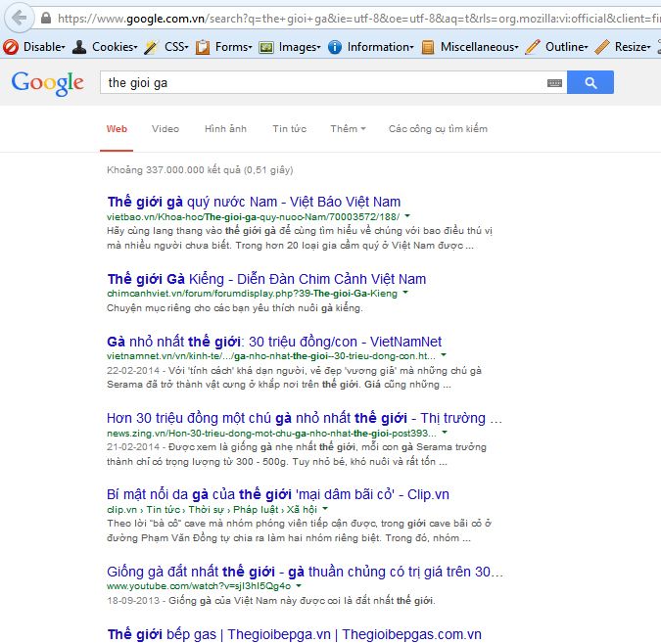Click the www.youtube.com/watch green URL text

tap(199, 586)
